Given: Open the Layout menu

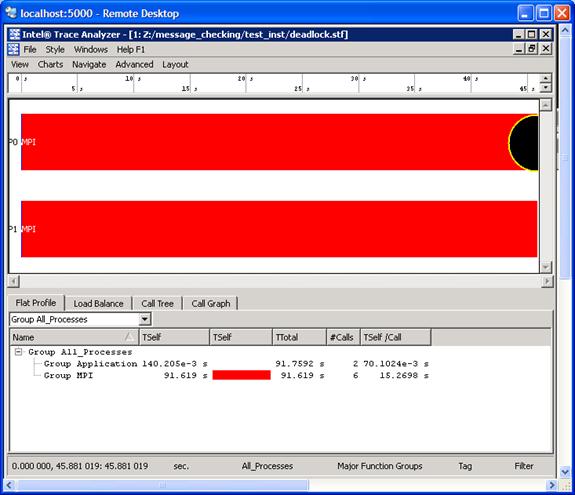Looking at the screenshot, I should tap(175, 65).
